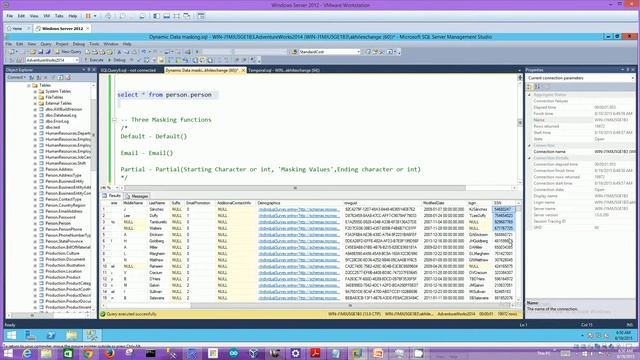Viewport: 640px width, 360px height.
Task: Open the VMware VM menu
Action: (47, 16)
